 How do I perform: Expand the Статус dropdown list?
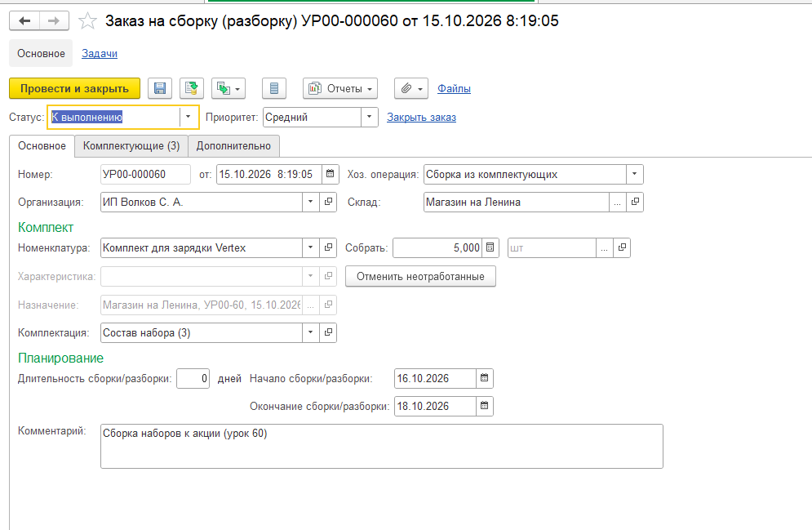tap(189, 117)
